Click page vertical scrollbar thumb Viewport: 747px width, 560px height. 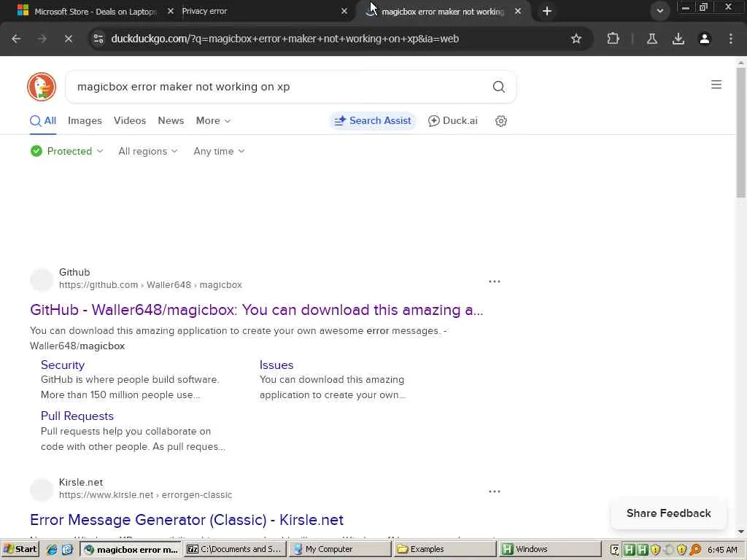click(741, 133)
